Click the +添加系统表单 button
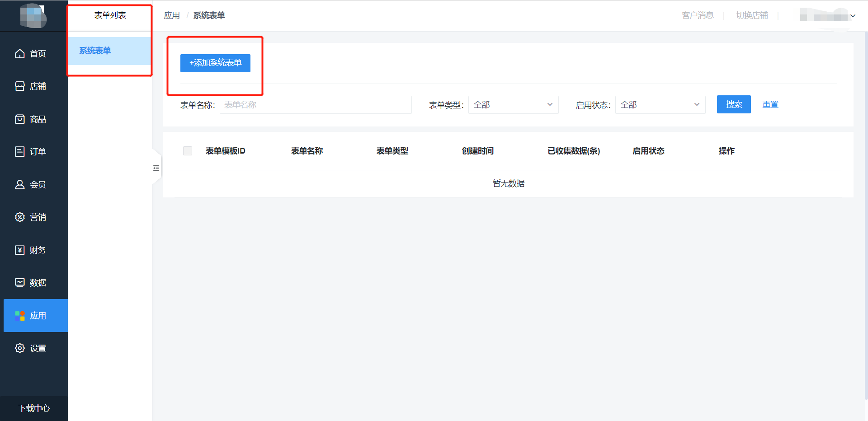 pyautogui.click(x=215, y=63)
